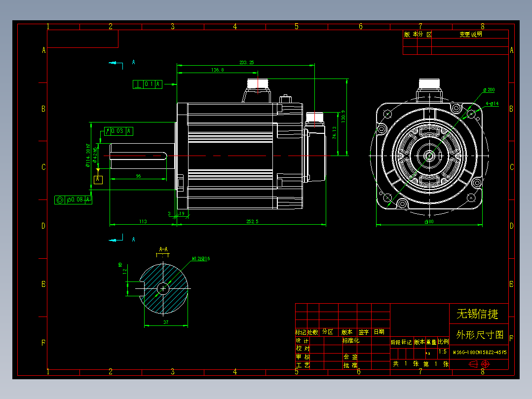Image resolution: width=532 pixels, height=399 pixels.
Task: Click the drawing title 外形尺寸图
Action: (x=480, y=335)
